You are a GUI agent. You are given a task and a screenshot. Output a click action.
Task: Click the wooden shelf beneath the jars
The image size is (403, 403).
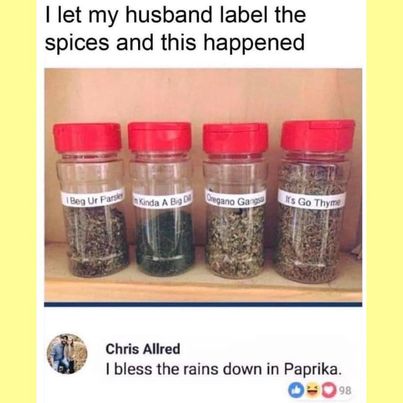(203, 288)
